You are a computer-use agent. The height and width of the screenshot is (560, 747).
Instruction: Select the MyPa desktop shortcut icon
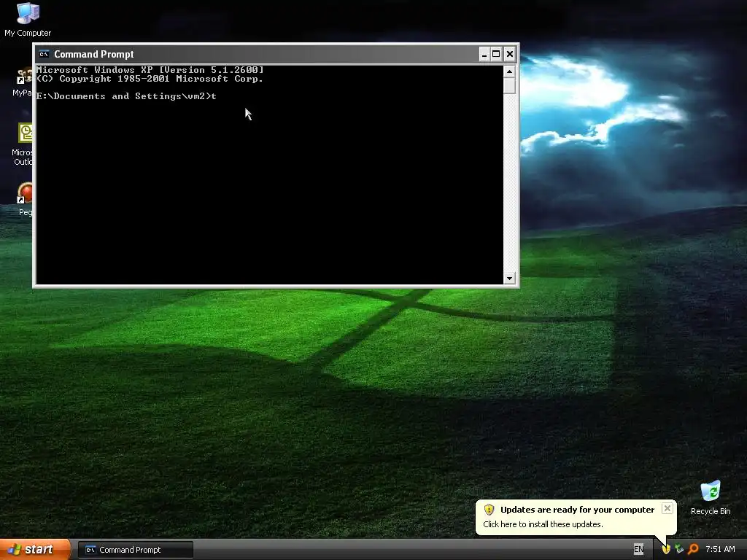[x=23, y=82]
